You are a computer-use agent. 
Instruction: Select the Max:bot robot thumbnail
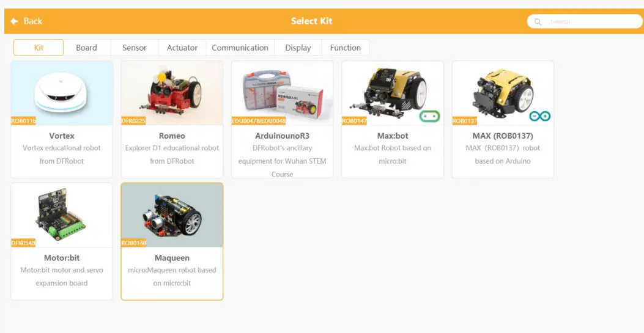click(393, 93)
